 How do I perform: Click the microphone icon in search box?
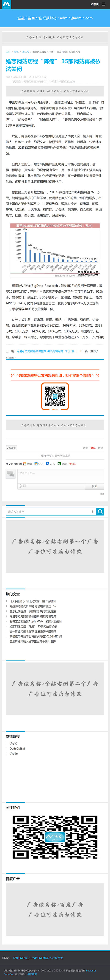[x=93, y=512]
